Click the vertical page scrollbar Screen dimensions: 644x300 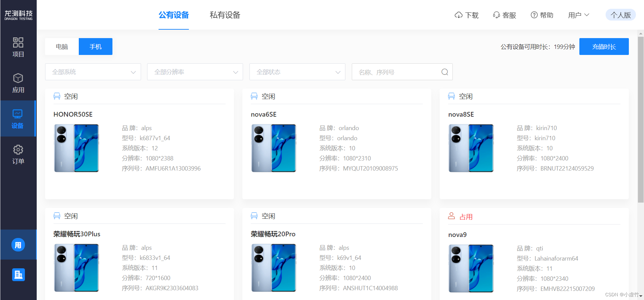641,120
